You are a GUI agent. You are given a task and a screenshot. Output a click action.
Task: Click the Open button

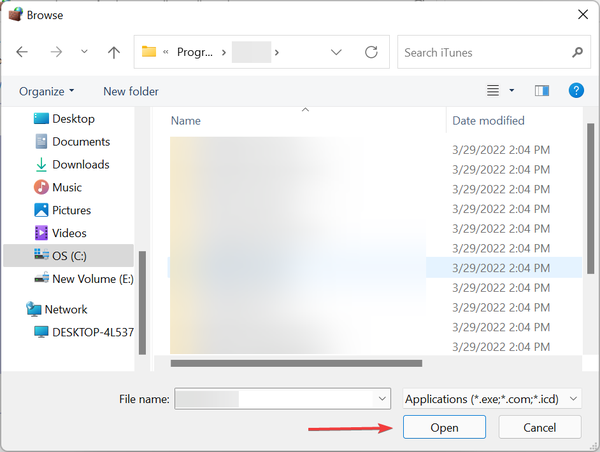click(x=444, y=428)
